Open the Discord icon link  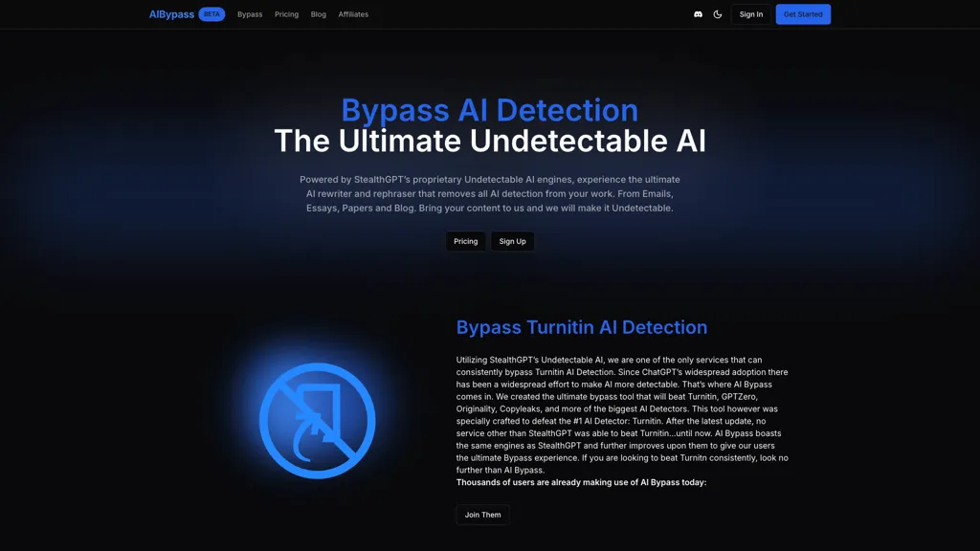(x=698, y=14)
